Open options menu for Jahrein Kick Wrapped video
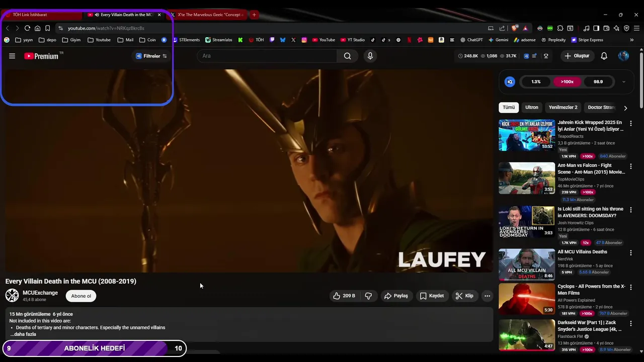Screen dimensions: 644x362 point(630,123)
